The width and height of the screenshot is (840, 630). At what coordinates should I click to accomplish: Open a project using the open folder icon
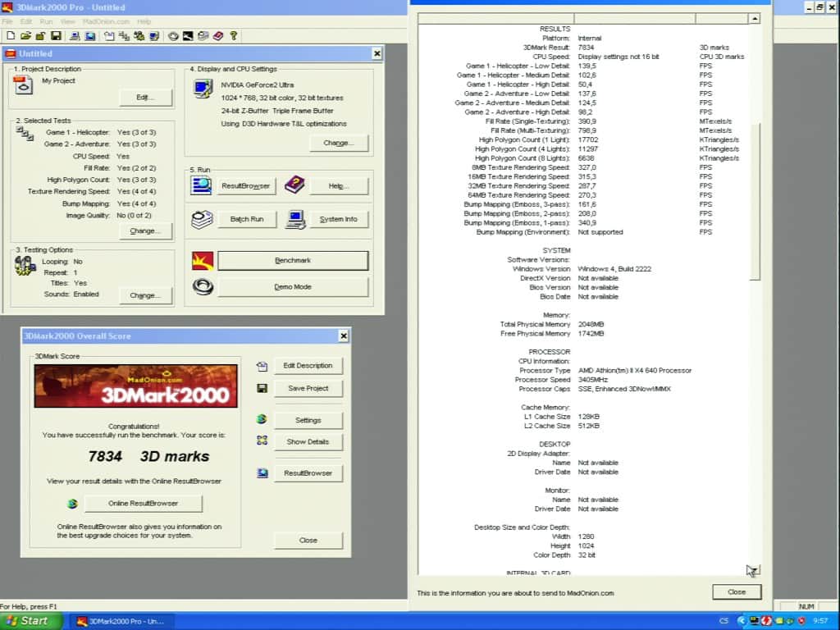[x=25, y=36]
